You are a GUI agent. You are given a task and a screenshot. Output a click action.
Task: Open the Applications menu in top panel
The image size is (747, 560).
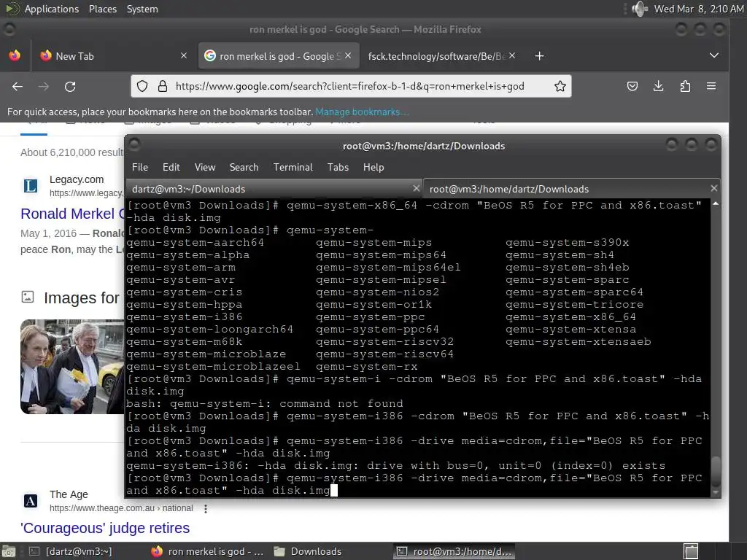coord(52,9)
